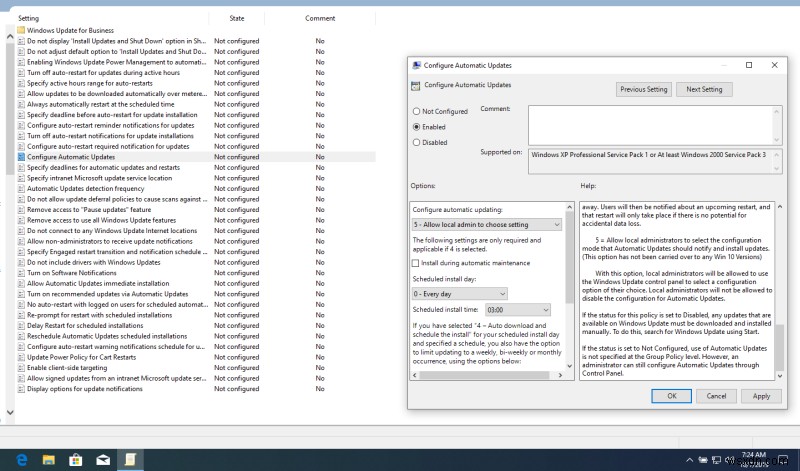Click Apply in Configure Automatic Updates dialog
Image resolution: width=800 pixels, height=471 pixels.
[761, 396]
